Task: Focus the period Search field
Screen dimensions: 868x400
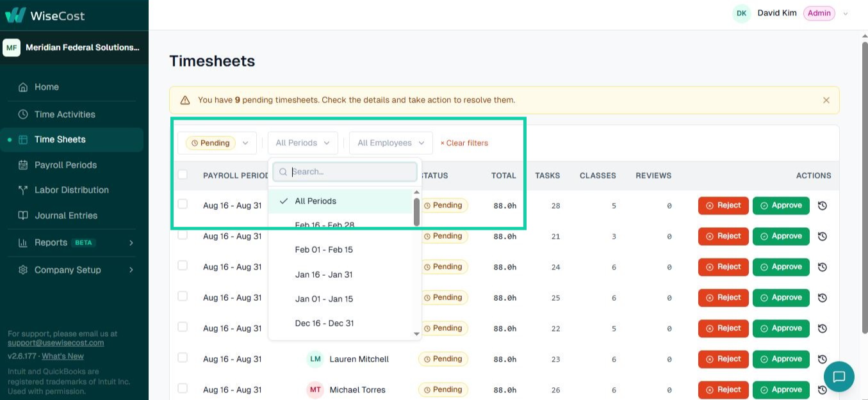Action: click(345, 172)
